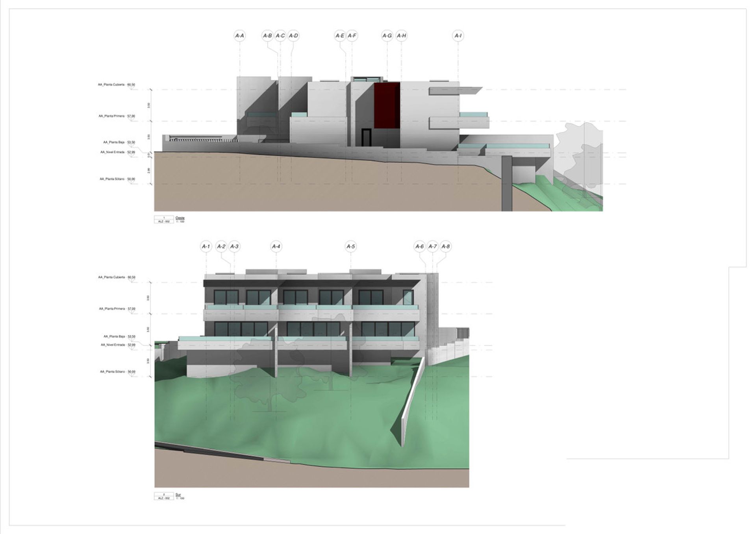Click 'AA_Planta Cubierta - 60.50' in Sur elevation
The image size is (756, 534).
coord(117,277)
